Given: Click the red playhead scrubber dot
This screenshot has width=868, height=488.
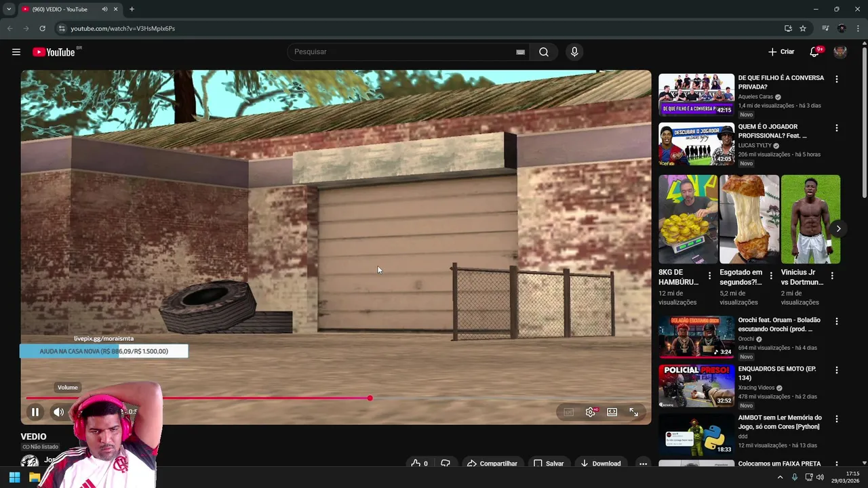Looking at the screenshot, I should (370, 398).
